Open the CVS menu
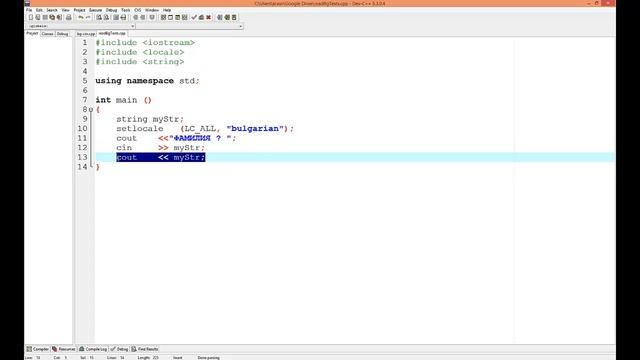This screenshot has width=640, height=360. [x=138, y=10]
